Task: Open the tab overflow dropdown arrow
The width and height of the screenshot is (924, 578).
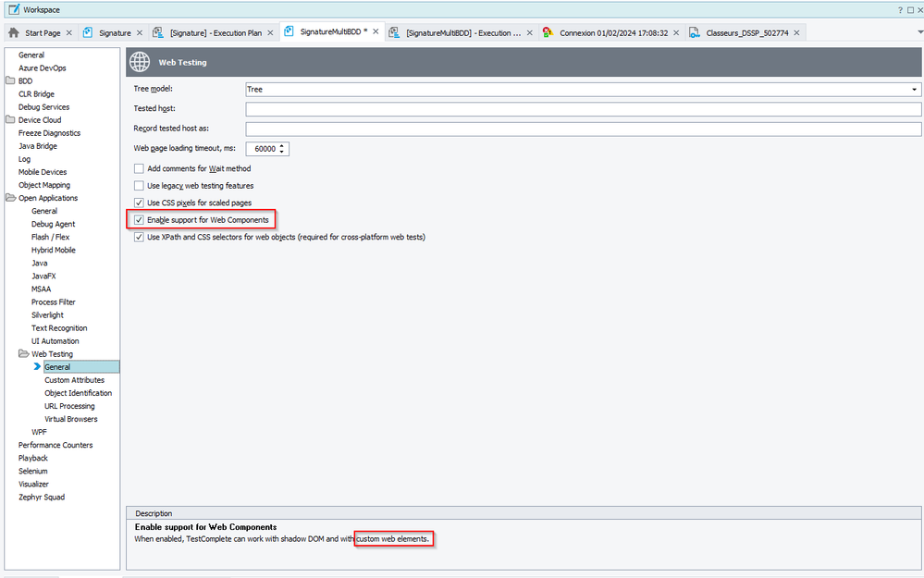Action: point(914,32)
